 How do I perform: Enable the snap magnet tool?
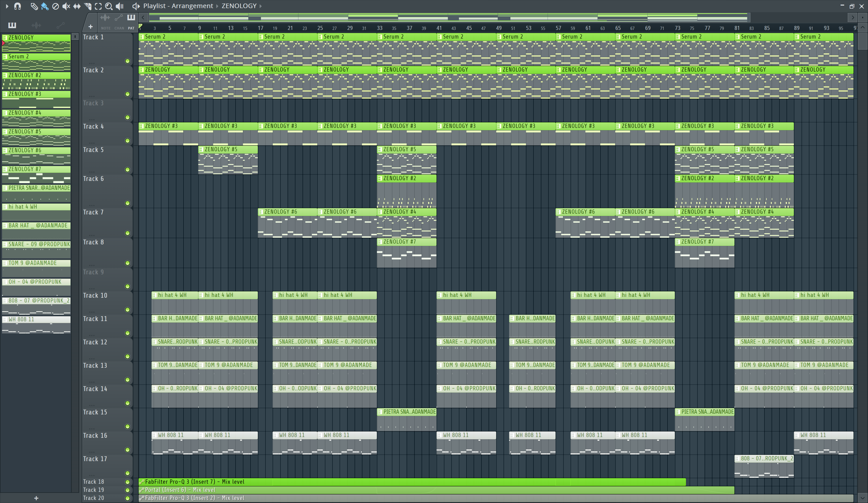click(17, 6)
